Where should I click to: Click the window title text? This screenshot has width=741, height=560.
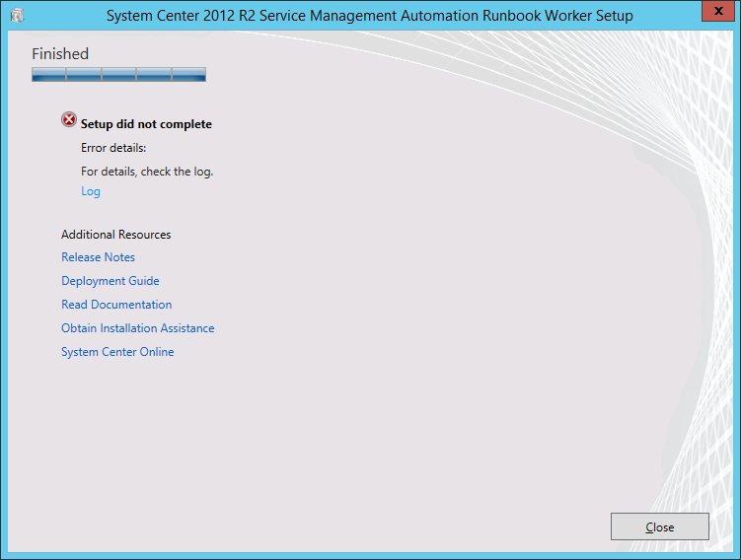coord(370,16)
